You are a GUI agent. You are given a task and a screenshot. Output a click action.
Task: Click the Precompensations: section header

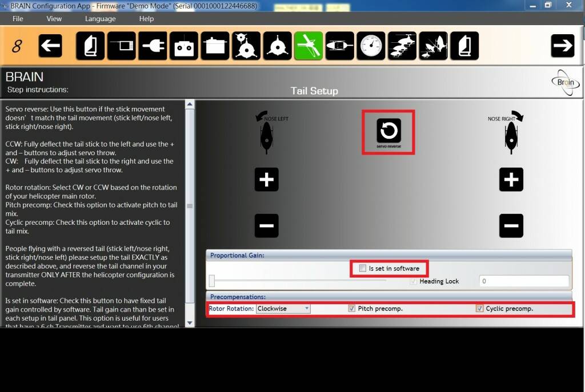pos(238,297)
